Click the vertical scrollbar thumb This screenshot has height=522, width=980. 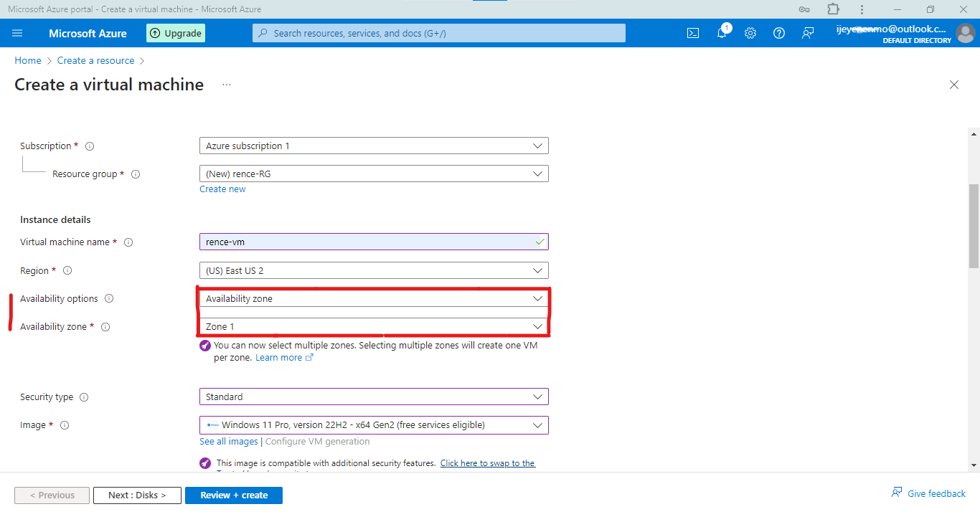click(974, 225)
